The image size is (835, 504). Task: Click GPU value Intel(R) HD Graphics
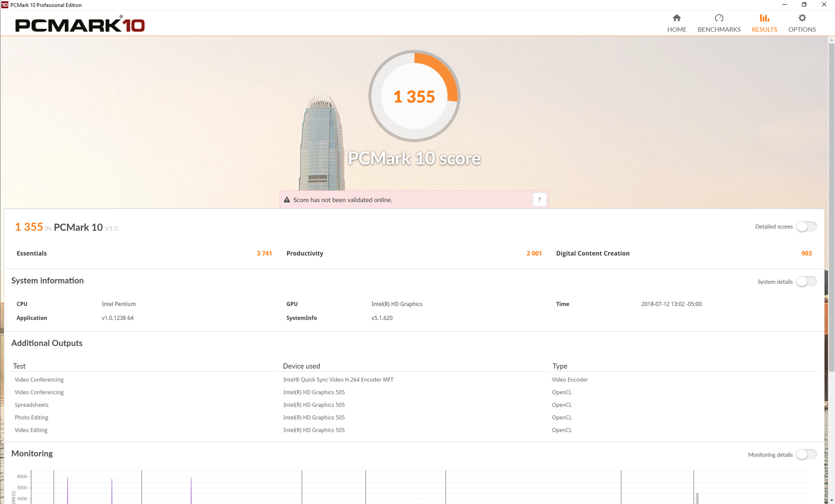[397, 304]
